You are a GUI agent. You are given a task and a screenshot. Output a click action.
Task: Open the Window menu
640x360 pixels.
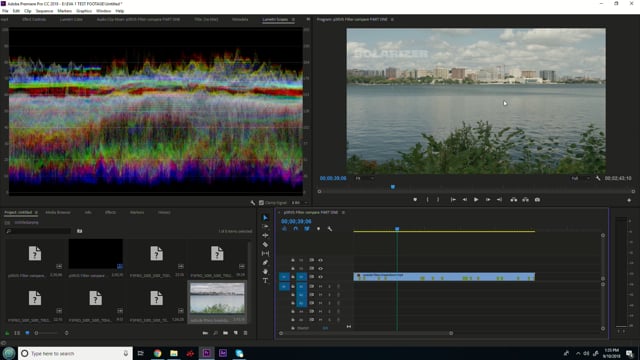click(103, 11)
